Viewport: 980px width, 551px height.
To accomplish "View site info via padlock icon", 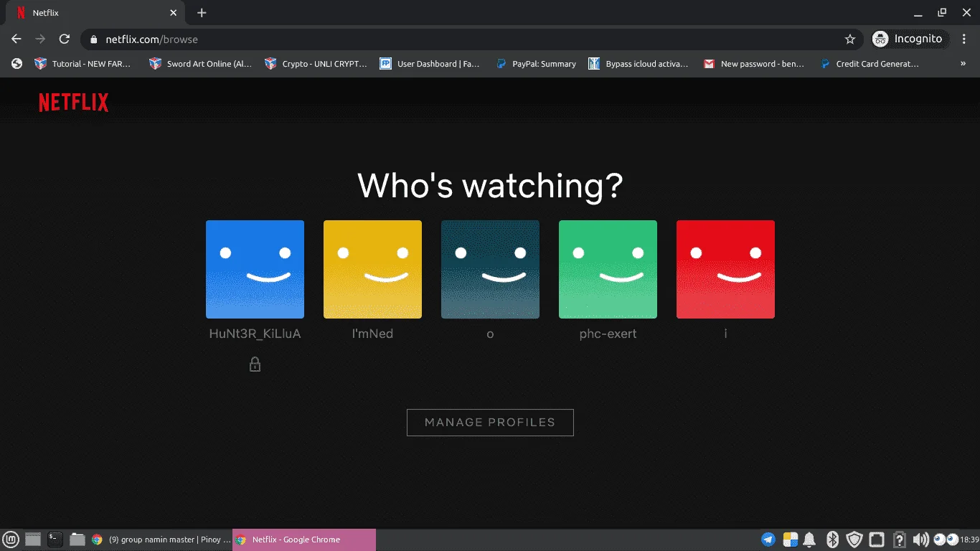I will pyautogui.click(x=94, y=39).
